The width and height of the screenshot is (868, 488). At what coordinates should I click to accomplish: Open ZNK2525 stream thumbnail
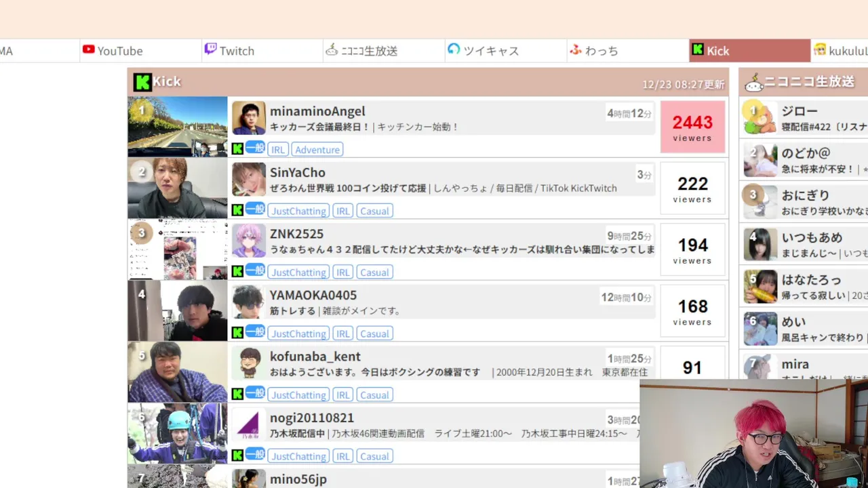[178, 249]
